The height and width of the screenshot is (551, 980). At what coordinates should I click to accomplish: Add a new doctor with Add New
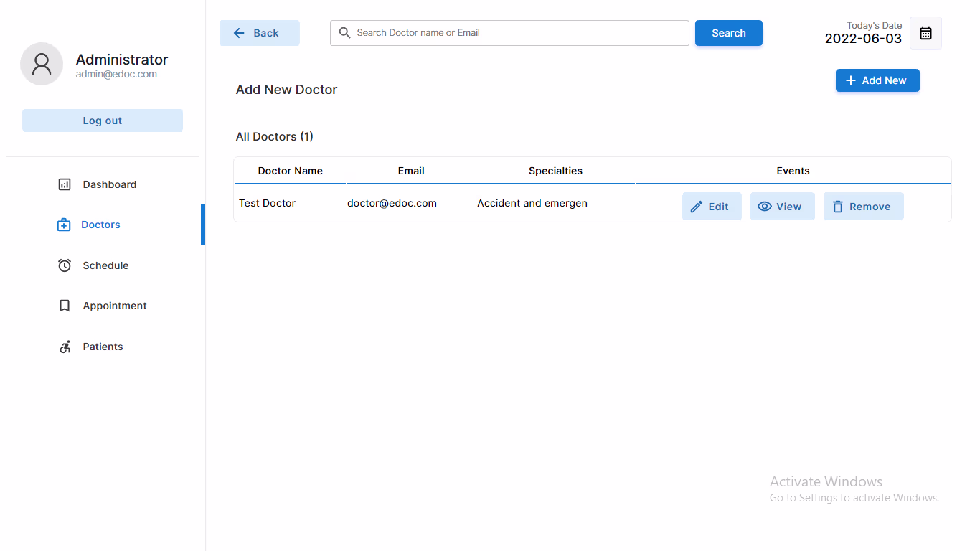[x=877, y=80]
